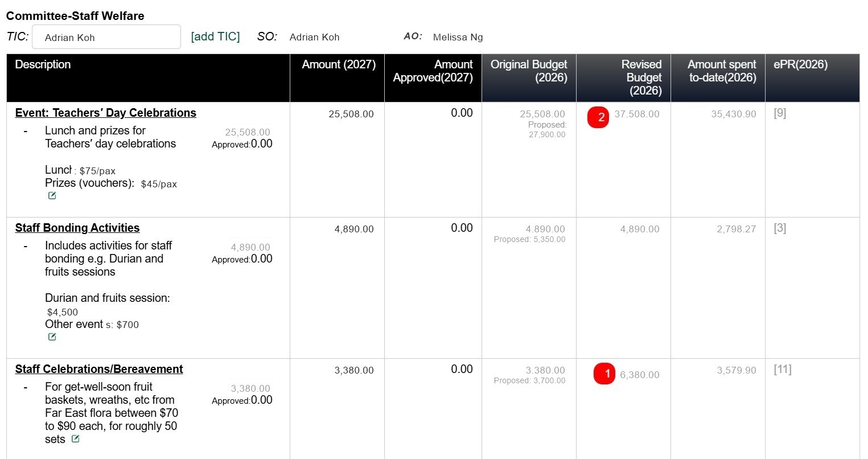Click edit icon after 'roughly 50 sets'
Screen dimensions: 868x459
(75, 439)
